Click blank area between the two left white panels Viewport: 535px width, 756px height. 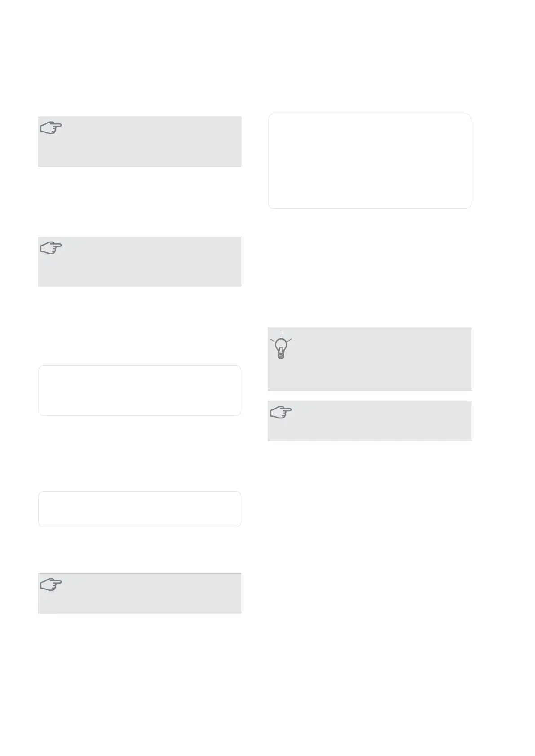point(140,453)
